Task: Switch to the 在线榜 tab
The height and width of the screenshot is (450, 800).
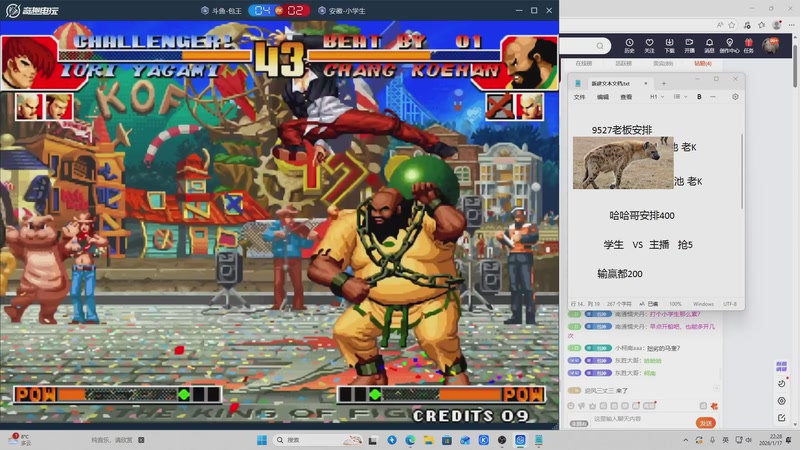Action: [584, 63]
